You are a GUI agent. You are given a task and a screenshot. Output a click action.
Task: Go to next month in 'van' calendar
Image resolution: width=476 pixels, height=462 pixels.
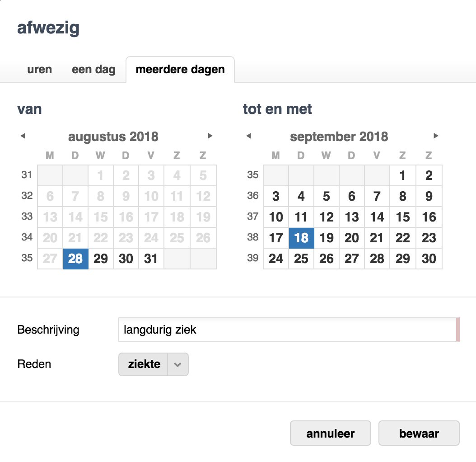(x=210, y=136)
